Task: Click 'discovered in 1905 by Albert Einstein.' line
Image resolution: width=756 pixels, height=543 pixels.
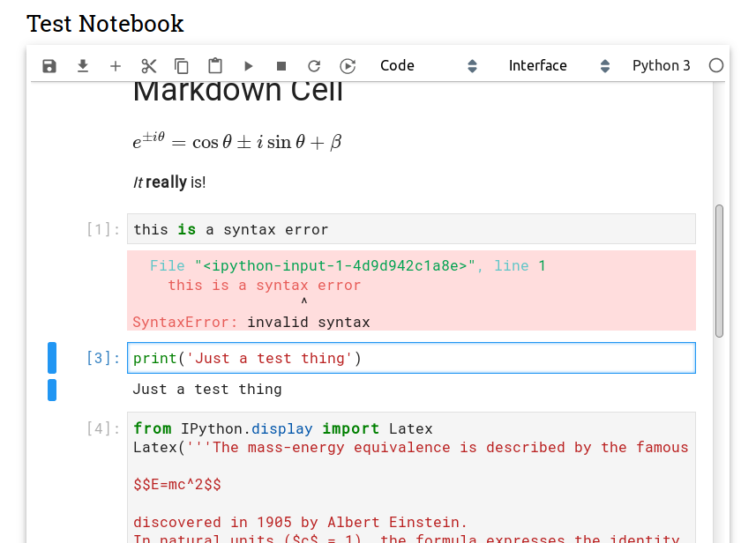Action: pos(300,522)
